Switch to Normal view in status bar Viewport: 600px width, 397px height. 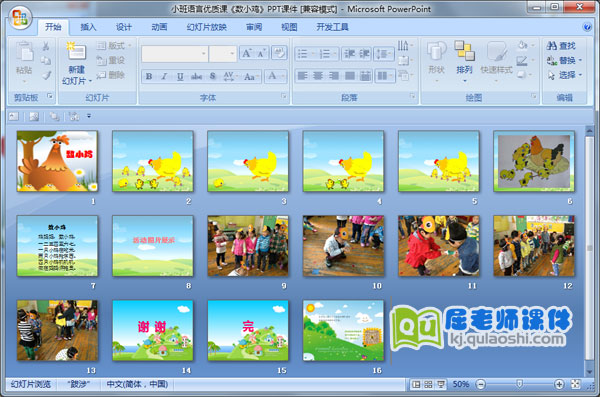416,384
